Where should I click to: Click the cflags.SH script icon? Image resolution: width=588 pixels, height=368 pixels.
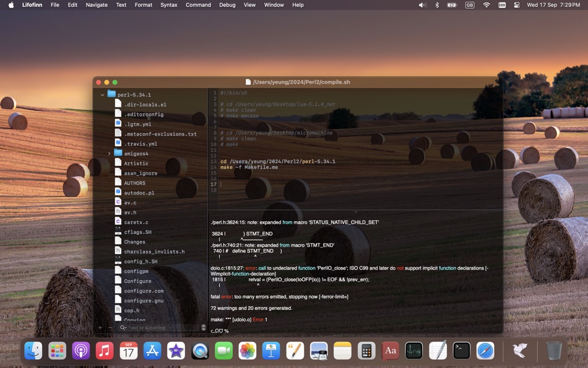coord(118,231)
